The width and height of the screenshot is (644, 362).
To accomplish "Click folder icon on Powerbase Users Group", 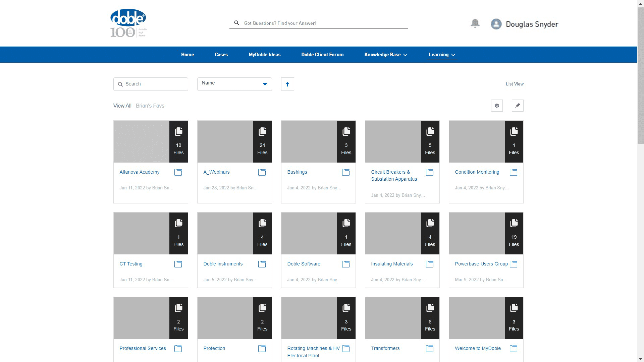I will pos(514,264).
